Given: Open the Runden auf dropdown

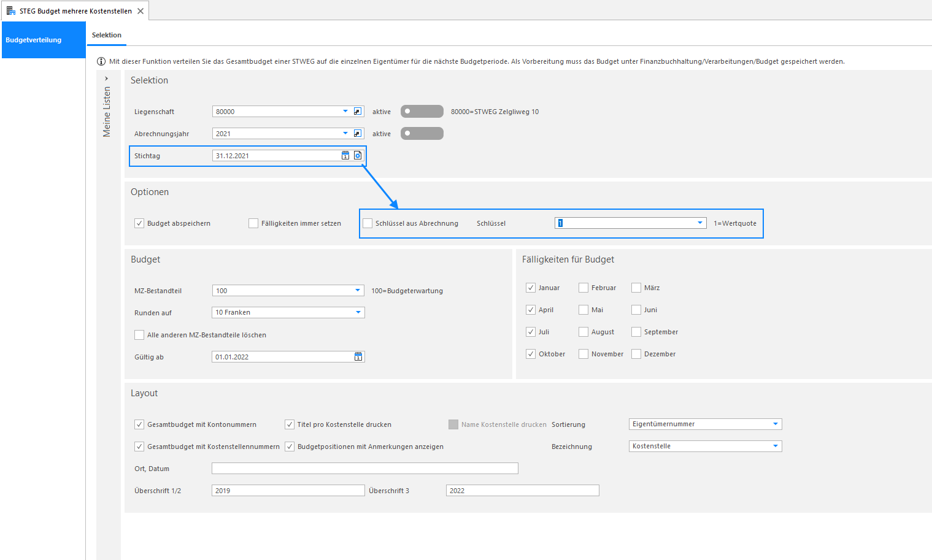Looking at the screenshot, I should coord(358,313).
